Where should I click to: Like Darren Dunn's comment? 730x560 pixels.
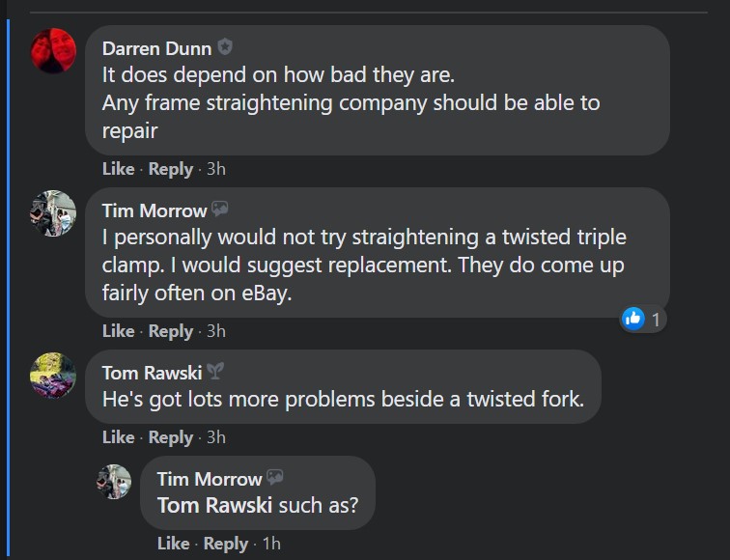pyautogui.click(x=118, y=169)
